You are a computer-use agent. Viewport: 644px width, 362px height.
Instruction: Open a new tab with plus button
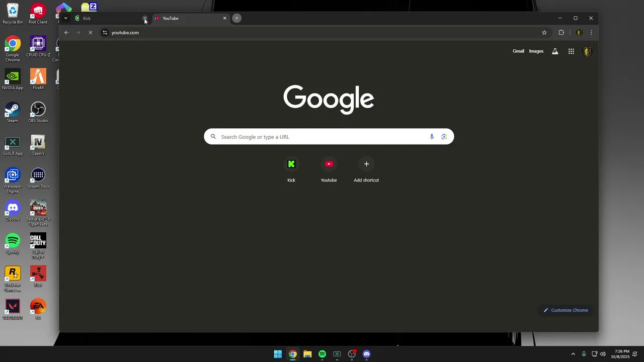[x=236, y=18]
